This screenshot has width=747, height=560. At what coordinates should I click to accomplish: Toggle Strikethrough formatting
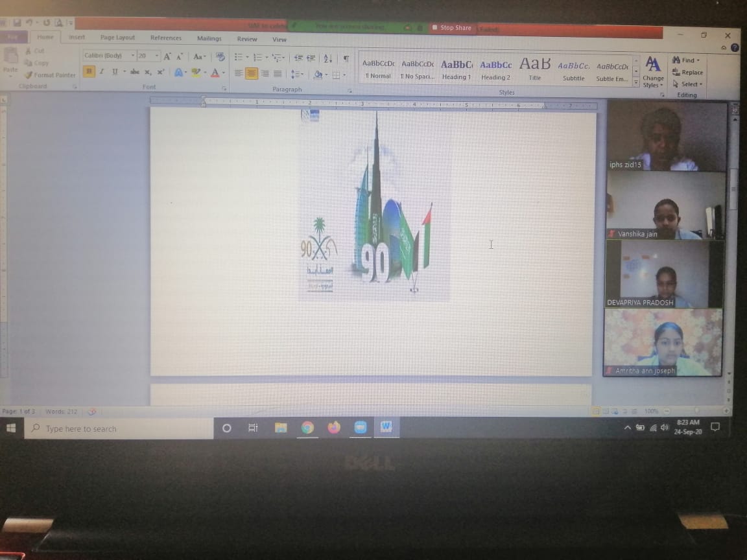[x=135, y=72]
